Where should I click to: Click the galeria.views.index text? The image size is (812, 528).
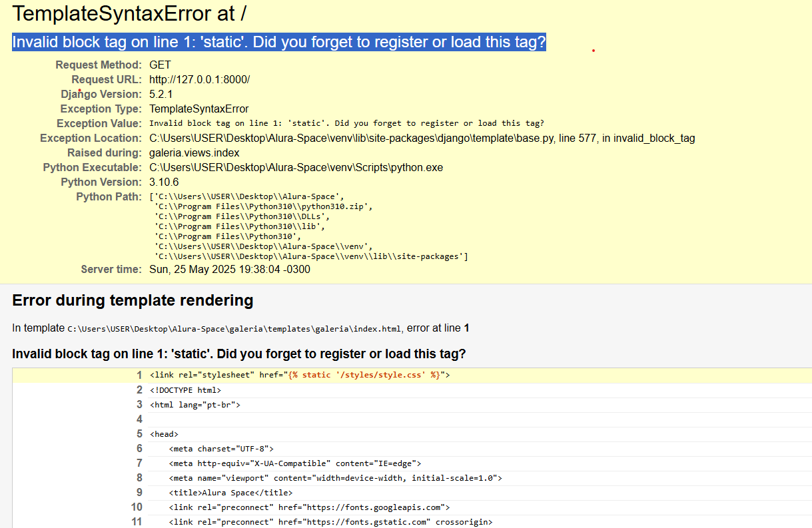pyautogui.click(x=194, y=152)
